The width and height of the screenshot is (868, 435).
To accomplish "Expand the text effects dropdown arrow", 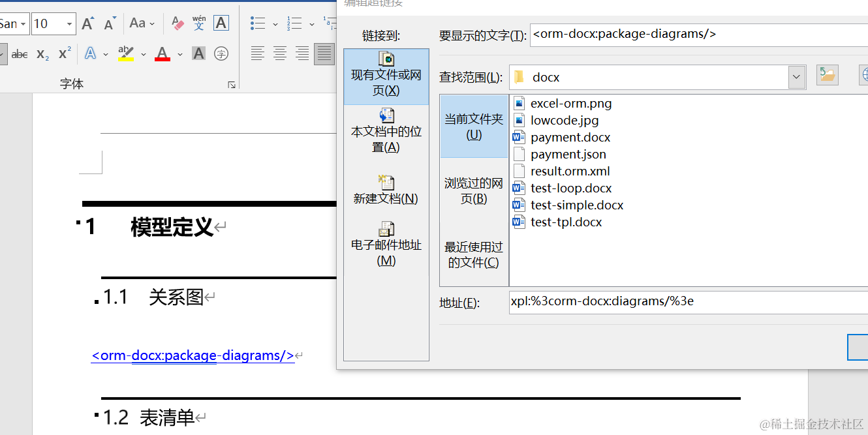I will pos(106,54).
